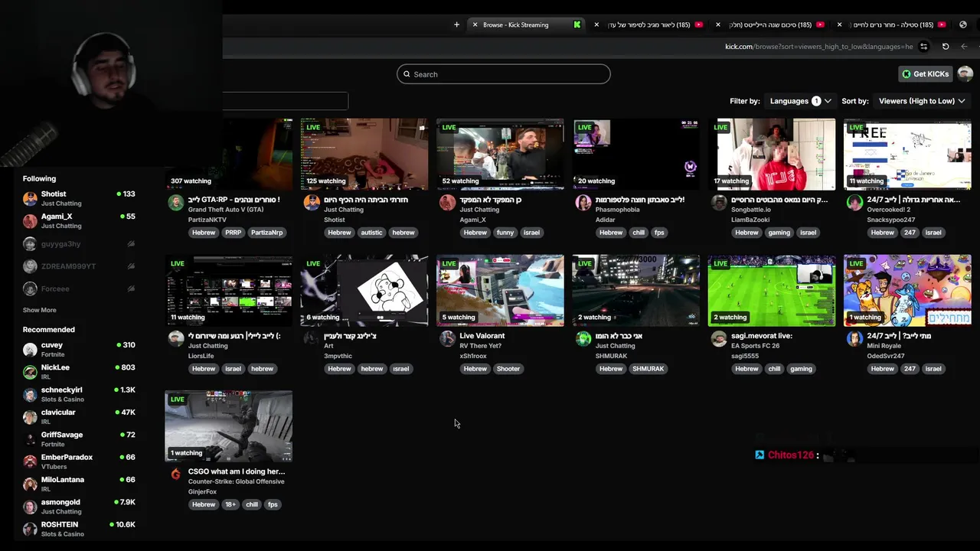Image resolution: width=980 pixels, height=551 pixels.
Task: Open EmberParadox's avatar in Recommended
Action: pos(30,461)
